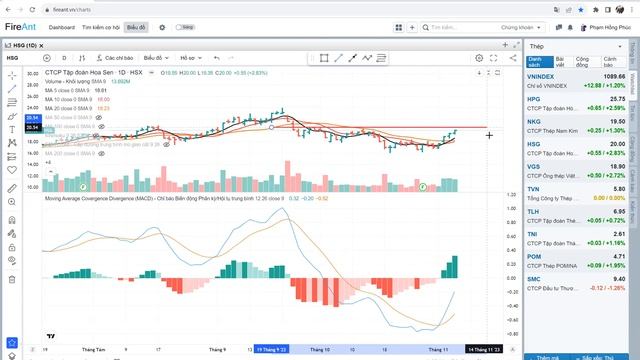Screen dimensions: 640x360
Task: Open the chat messages icon
Action: pos(559,27)
